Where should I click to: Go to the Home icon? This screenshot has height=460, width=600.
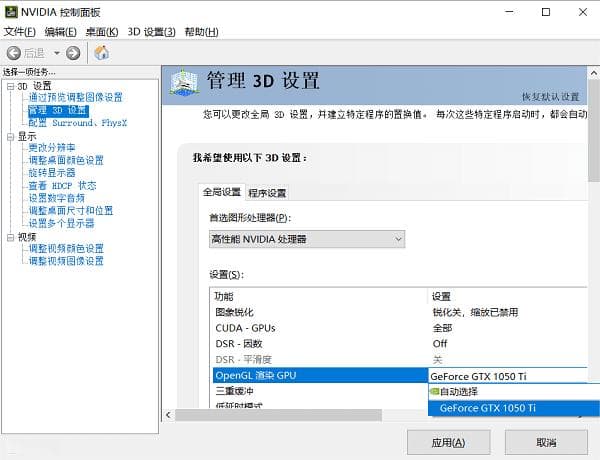(x=101, y=52)
